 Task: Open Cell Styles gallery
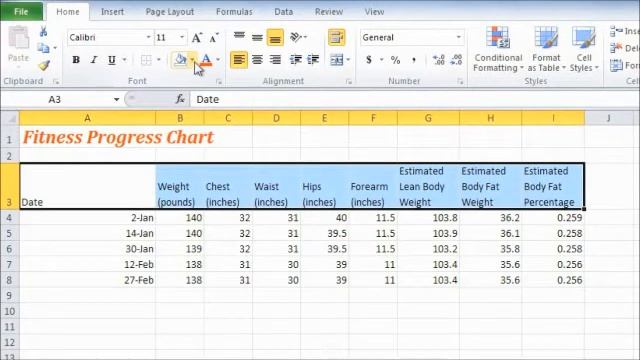[x=584, y=49]
